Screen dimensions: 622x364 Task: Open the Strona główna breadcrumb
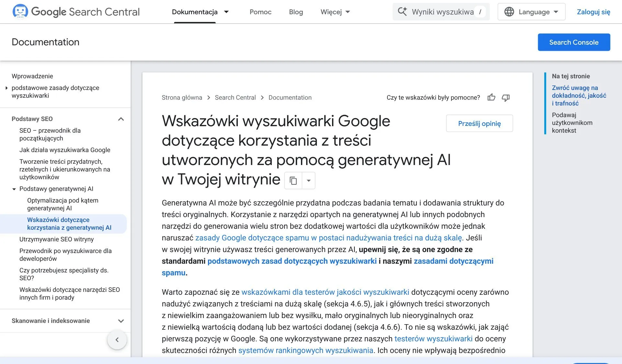182,97
